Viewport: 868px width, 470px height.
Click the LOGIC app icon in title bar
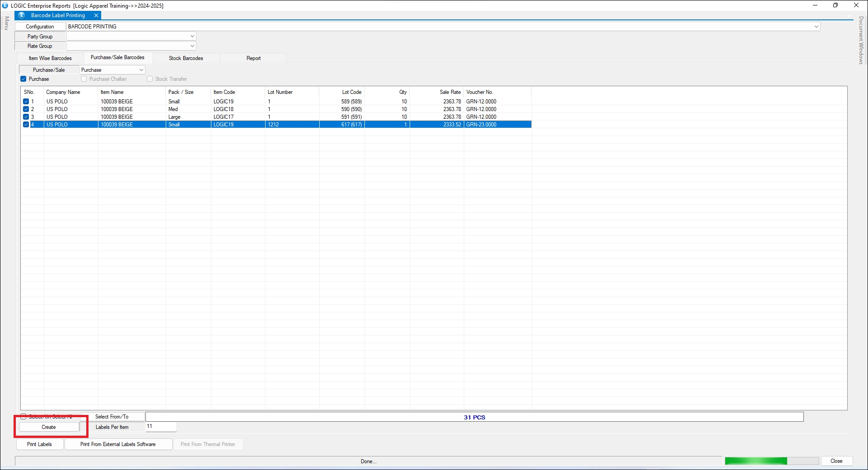point(5,5)
